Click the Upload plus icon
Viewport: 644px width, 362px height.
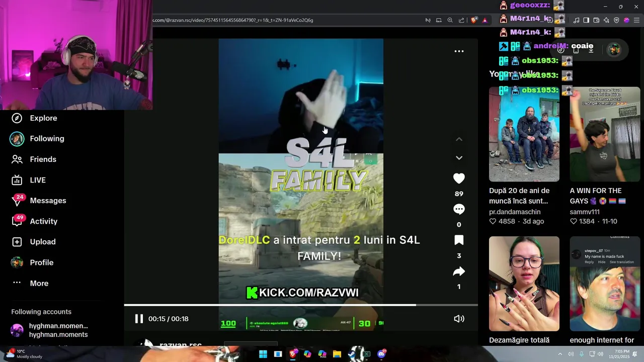(17, 242)
